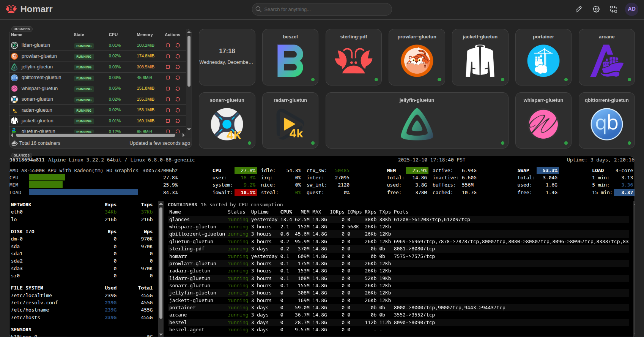
Task: Stop the radarr-gluetun container
Action: tap(168, 110)
